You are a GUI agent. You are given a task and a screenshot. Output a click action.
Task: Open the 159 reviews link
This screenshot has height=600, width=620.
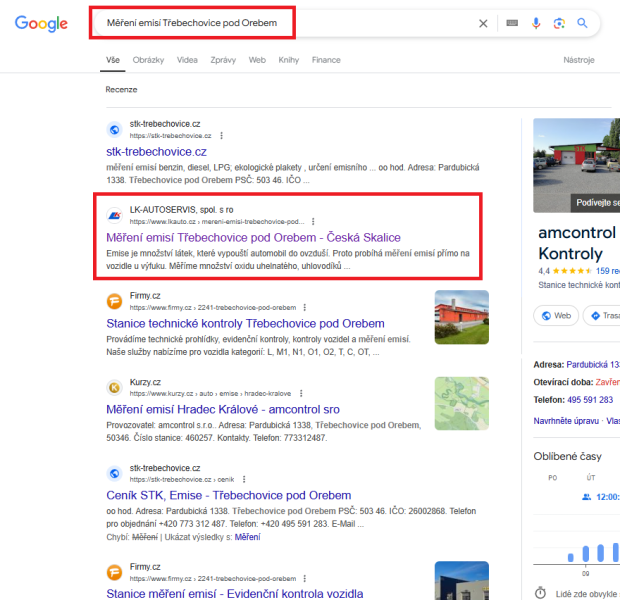coord(608,271)
